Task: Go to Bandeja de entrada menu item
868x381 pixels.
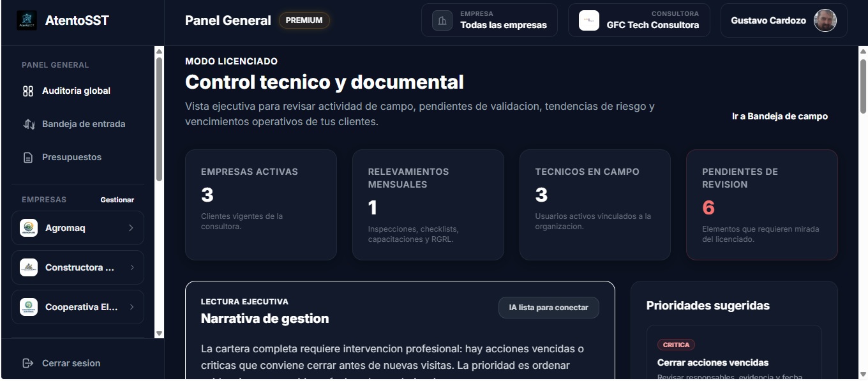Action: pyautogui.click(x=83, y=124)
